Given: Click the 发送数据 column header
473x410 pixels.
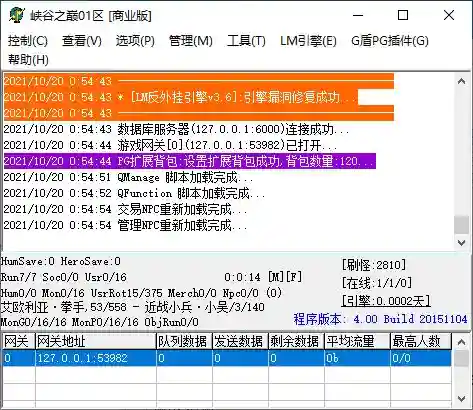Looking at the screenshot, I should click(240, 341).
